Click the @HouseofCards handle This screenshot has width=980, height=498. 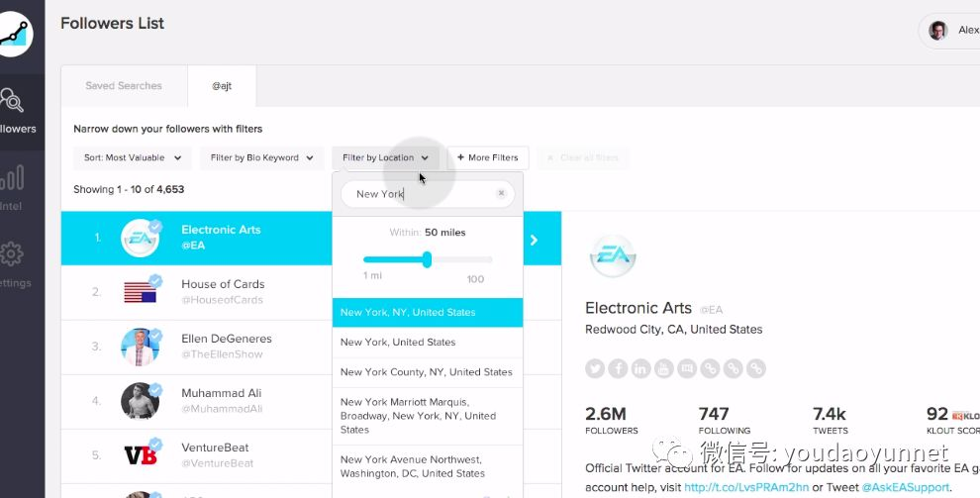[x=222, y=300]
